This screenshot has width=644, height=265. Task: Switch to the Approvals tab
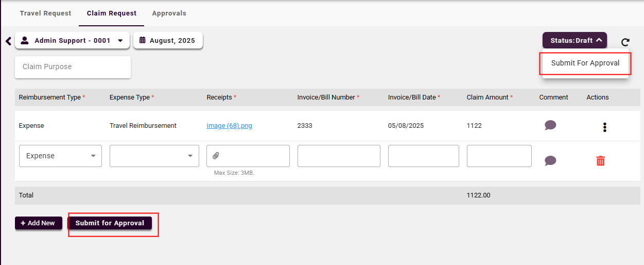tap(169, 13)
